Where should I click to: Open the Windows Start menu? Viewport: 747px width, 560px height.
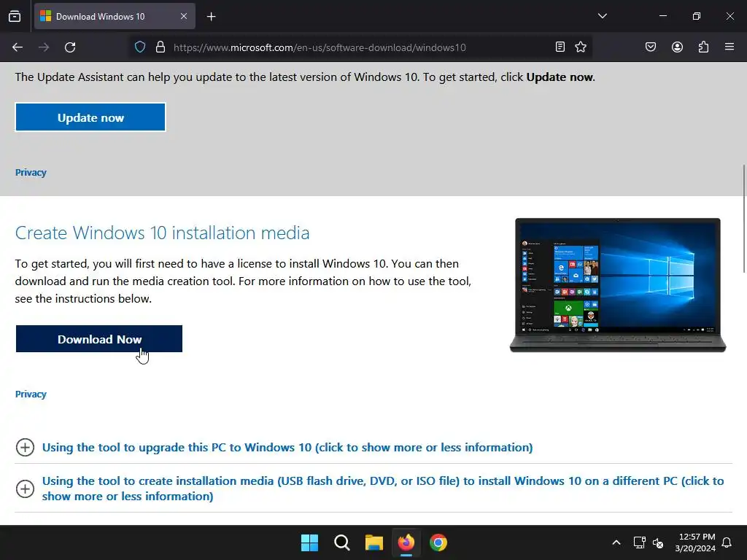coord(309,542)
